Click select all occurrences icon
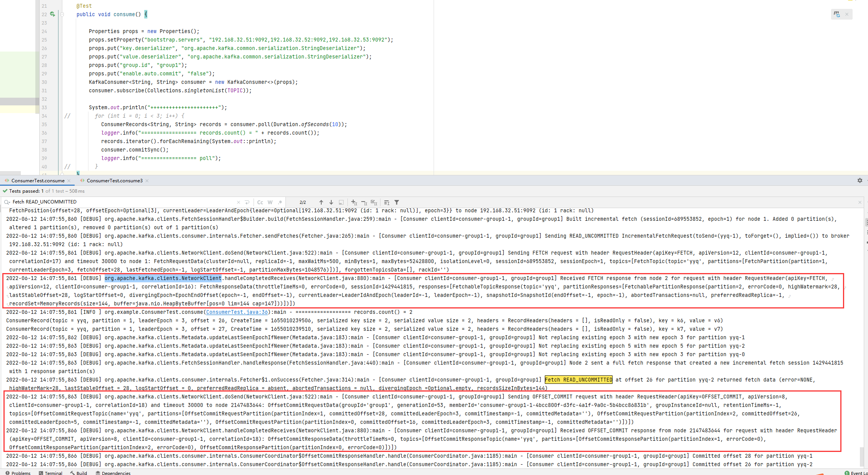Screen dimensions: 868x475 [x=374, y=202]
